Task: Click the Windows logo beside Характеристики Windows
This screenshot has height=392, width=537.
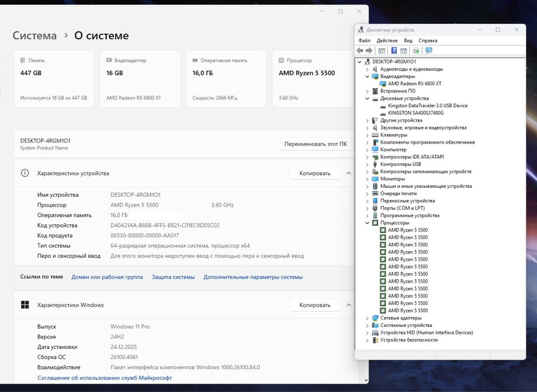Action: point(25,305)
